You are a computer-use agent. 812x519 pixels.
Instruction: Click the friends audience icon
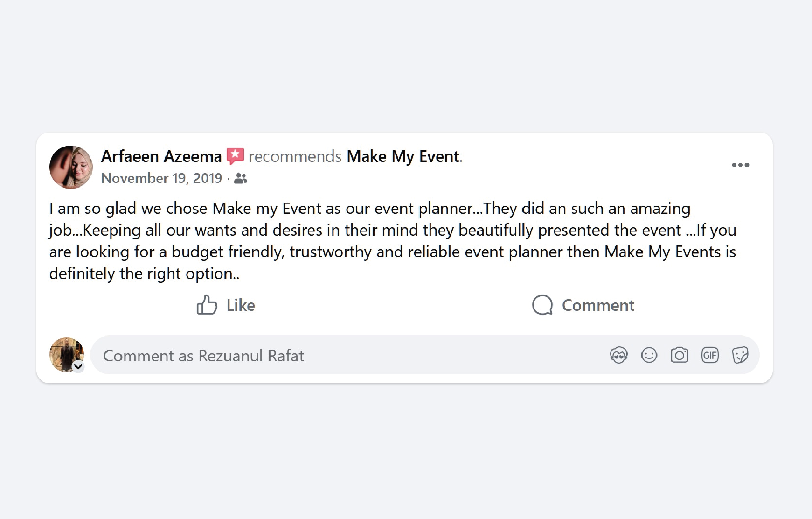241,178
